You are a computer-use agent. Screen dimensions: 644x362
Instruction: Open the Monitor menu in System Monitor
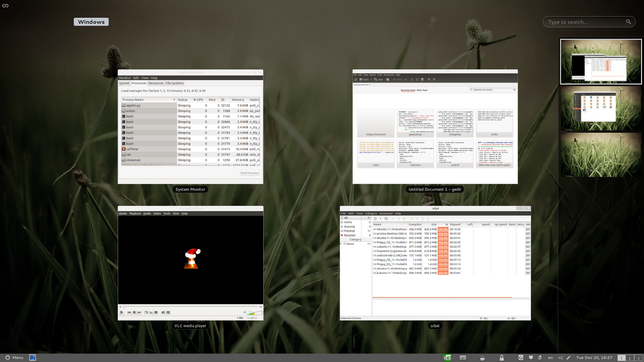coord(125,78)
